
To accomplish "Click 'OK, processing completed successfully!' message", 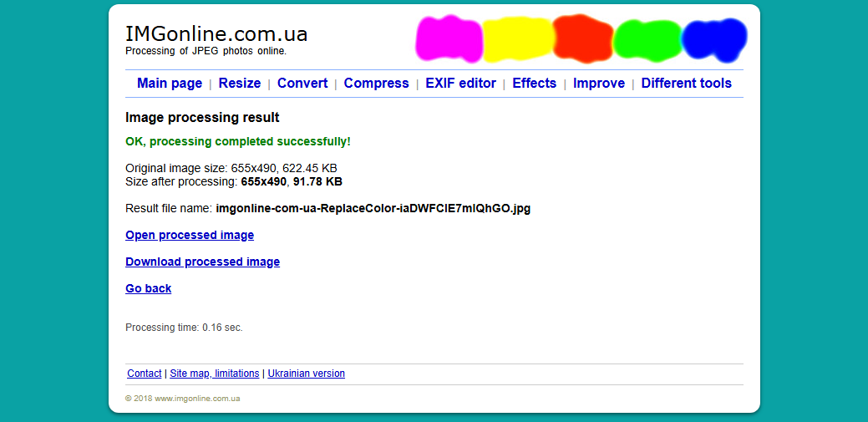I will coord(238,142).
